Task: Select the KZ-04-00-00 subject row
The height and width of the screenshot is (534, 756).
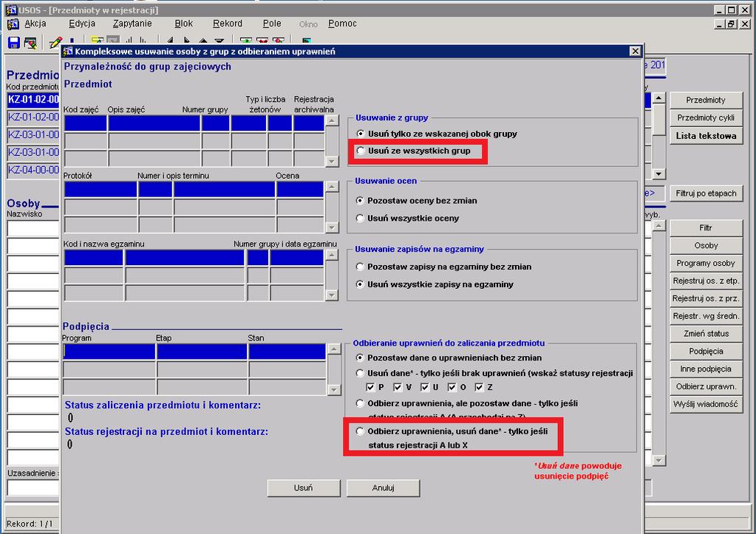Action: point(33,170)
